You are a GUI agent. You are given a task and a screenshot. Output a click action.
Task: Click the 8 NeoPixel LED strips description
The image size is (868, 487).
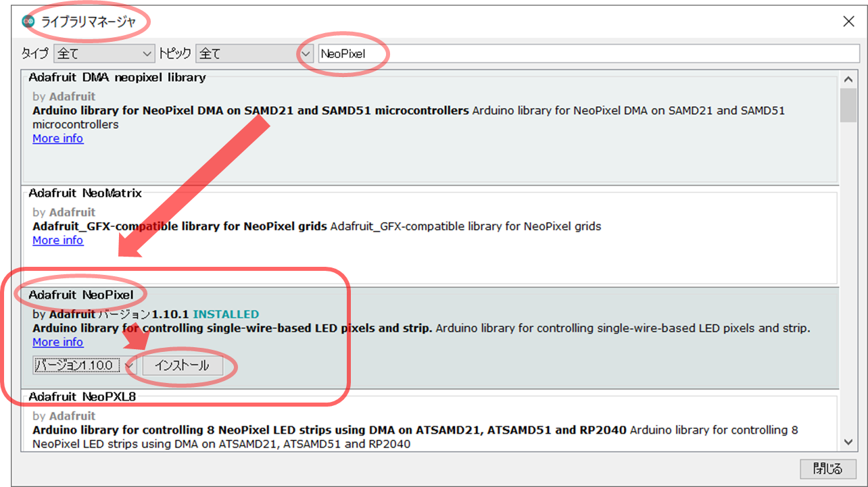pyautogui.click(x=415, y=437)
